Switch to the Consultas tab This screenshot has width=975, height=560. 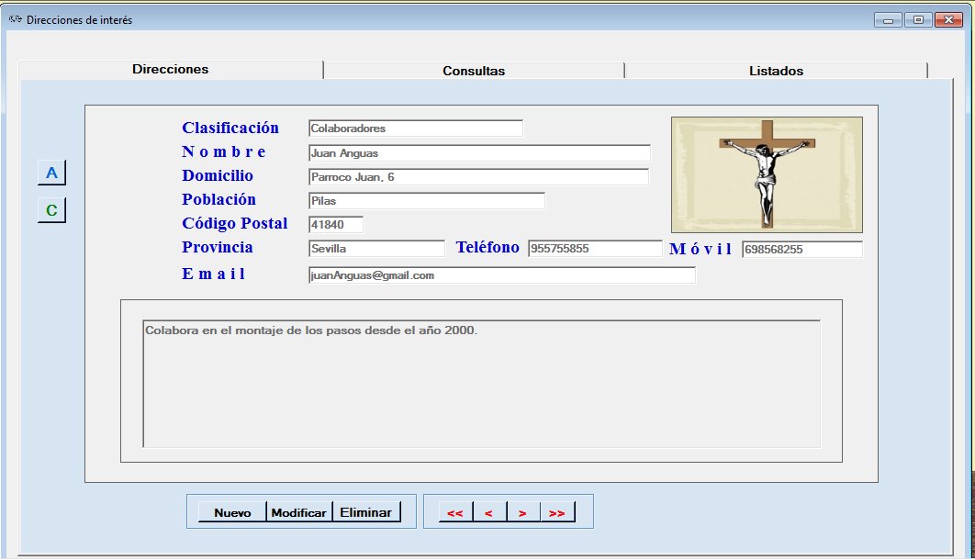point(474,71)
